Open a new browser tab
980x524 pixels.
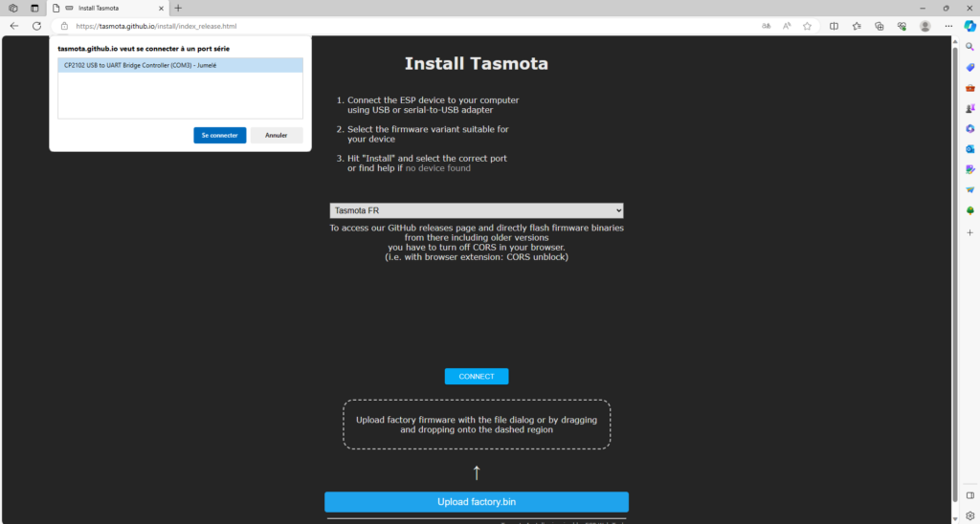tap(178, 8)
